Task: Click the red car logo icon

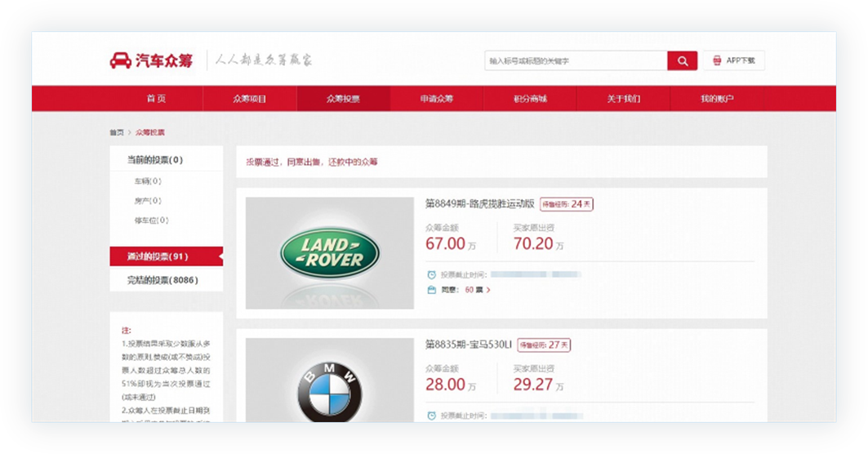Action: pos(121,60)
